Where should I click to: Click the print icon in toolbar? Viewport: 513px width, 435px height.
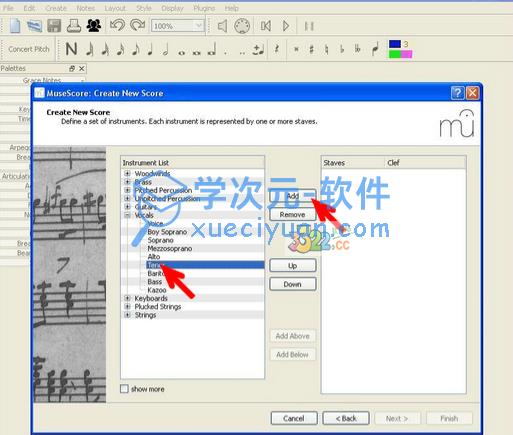[x=74, y=26]
